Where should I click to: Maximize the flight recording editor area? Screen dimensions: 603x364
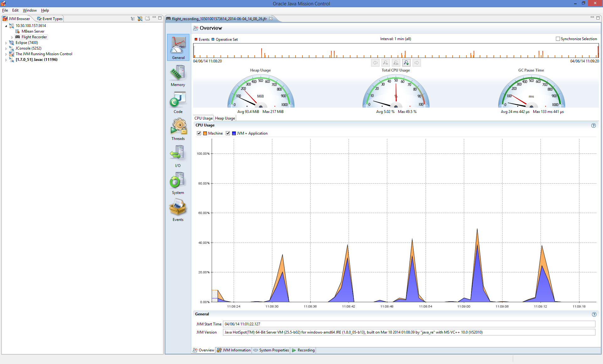tap(598, 18)
